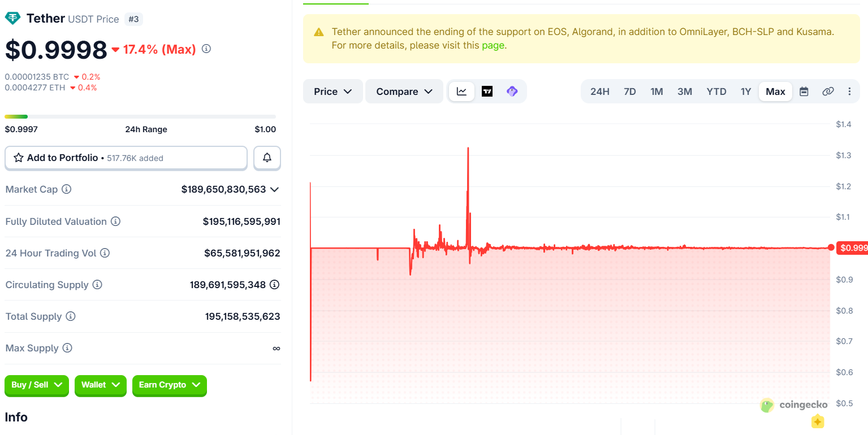Click the 24h Range progress bar

pos(140,117)
